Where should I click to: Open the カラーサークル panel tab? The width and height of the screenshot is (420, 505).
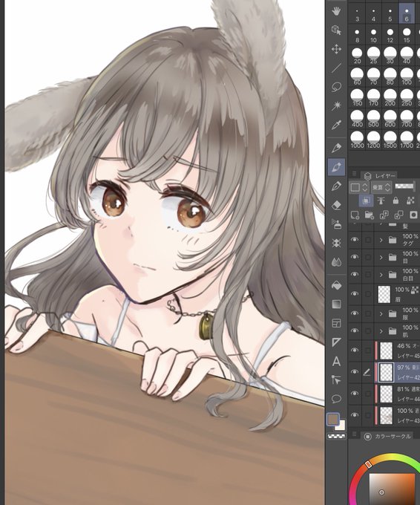[x=387, y=437]
